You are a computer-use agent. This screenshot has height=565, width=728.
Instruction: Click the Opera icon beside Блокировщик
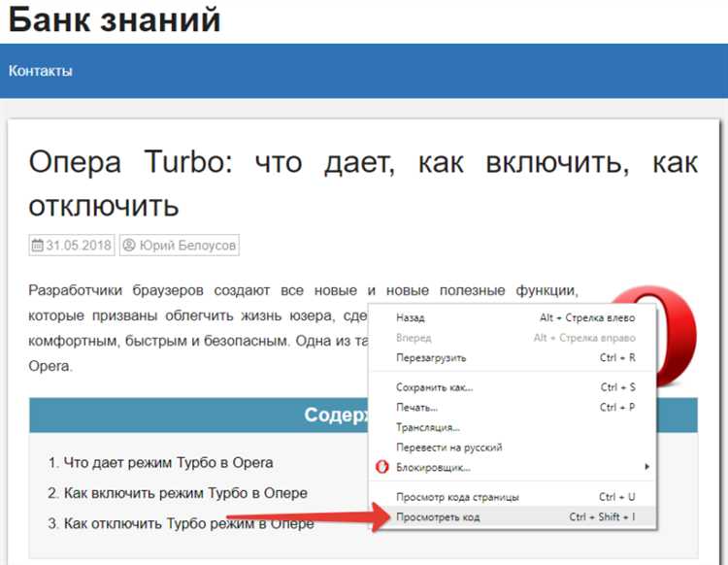(381, 467)
